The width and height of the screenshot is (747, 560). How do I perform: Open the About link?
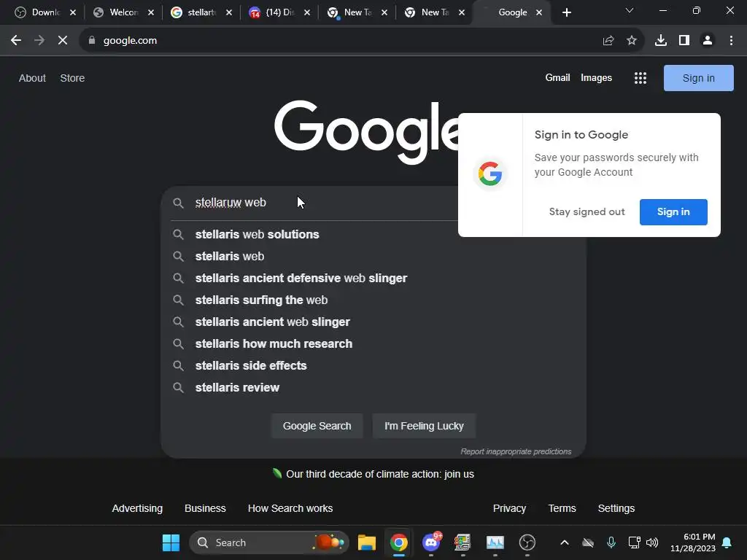[x=32, y=78]
